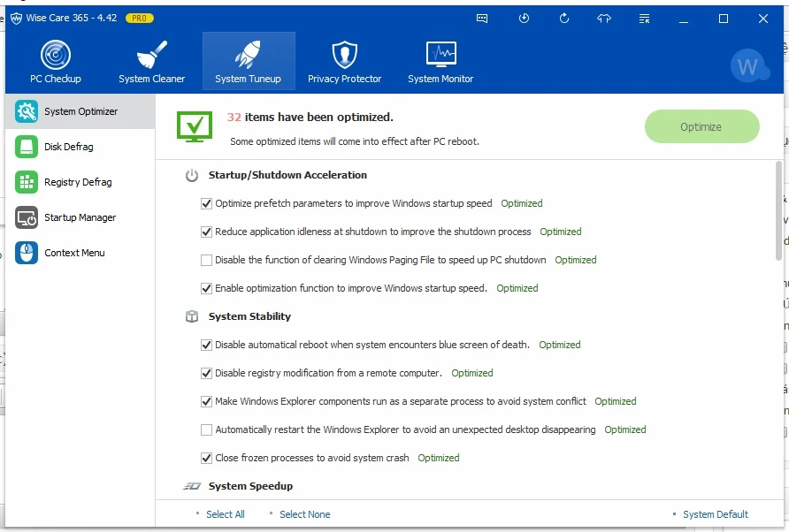
Task: Click the refresh arrow icon in title bar
Action: (564, 19)
